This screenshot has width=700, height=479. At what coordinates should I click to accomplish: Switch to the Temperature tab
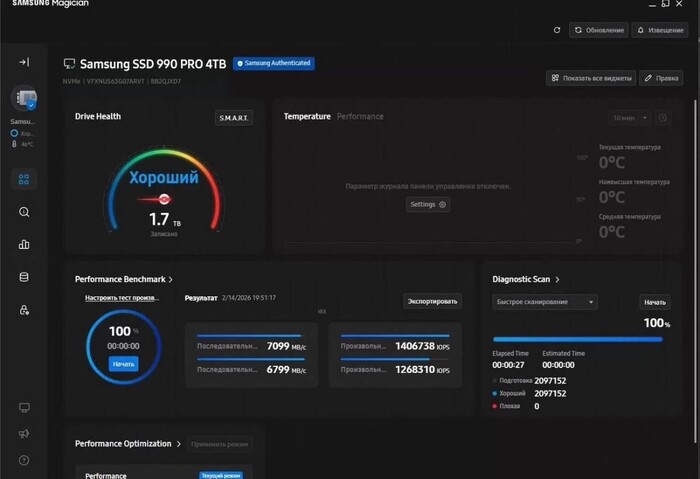tap(307, 117)
